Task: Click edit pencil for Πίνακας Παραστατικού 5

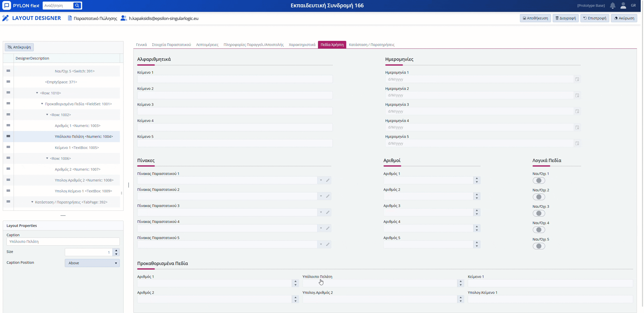Action: click(328, 244)
